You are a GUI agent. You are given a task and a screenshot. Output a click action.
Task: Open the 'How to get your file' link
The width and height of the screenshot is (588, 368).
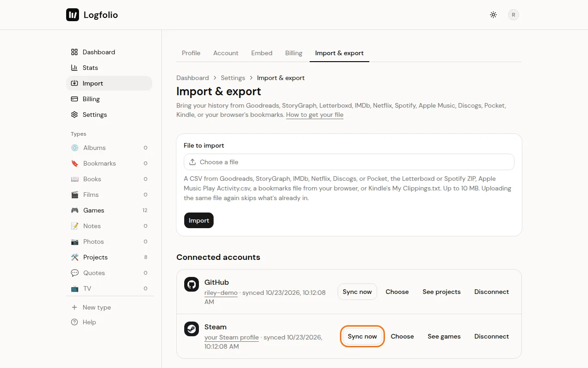(315, 115)
